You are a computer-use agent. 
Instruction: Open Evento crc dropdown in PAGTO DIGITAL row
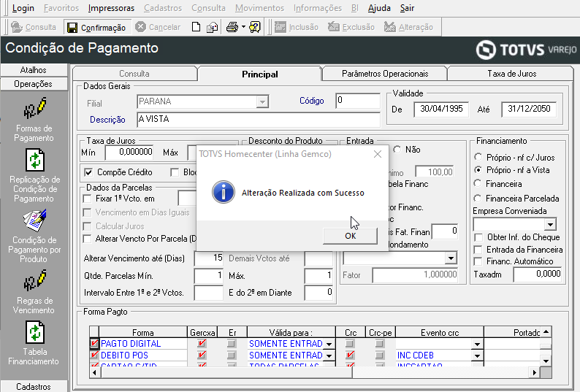[x=477, y=344]
